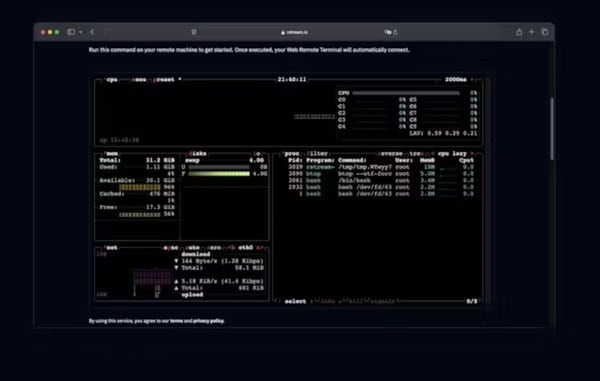Toggle the proc box label

point(292,153)
